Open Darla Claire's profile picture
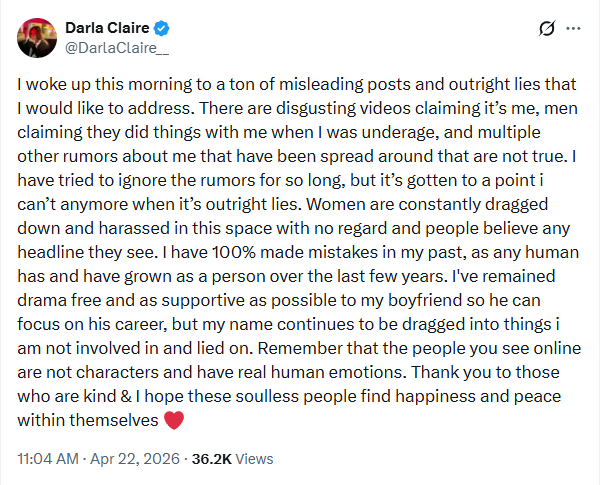Screen dimensions: 601x485 pos(37,38)
